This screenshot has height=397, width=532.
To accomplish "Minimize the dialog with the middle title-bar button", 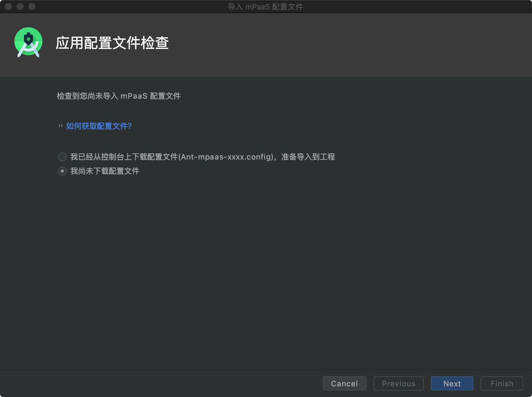I will [20, 6].
